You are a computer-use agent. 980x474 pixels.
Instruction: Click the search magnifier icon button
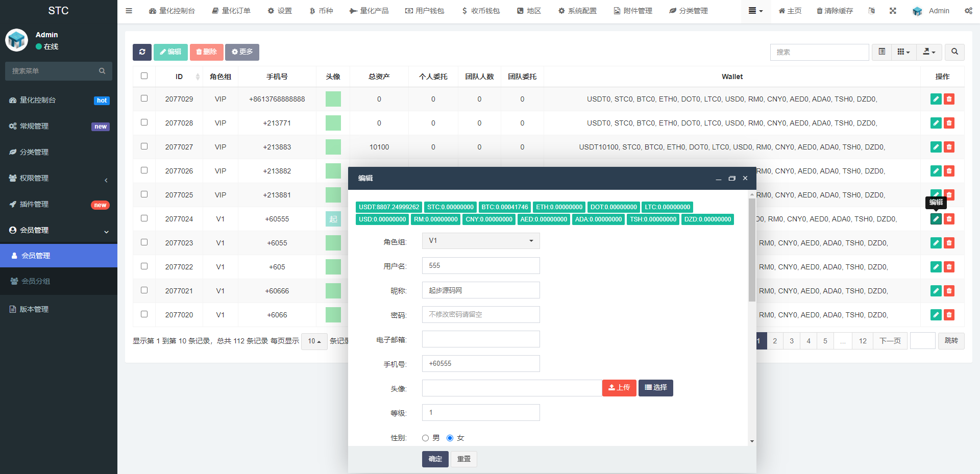pos(954,52)
